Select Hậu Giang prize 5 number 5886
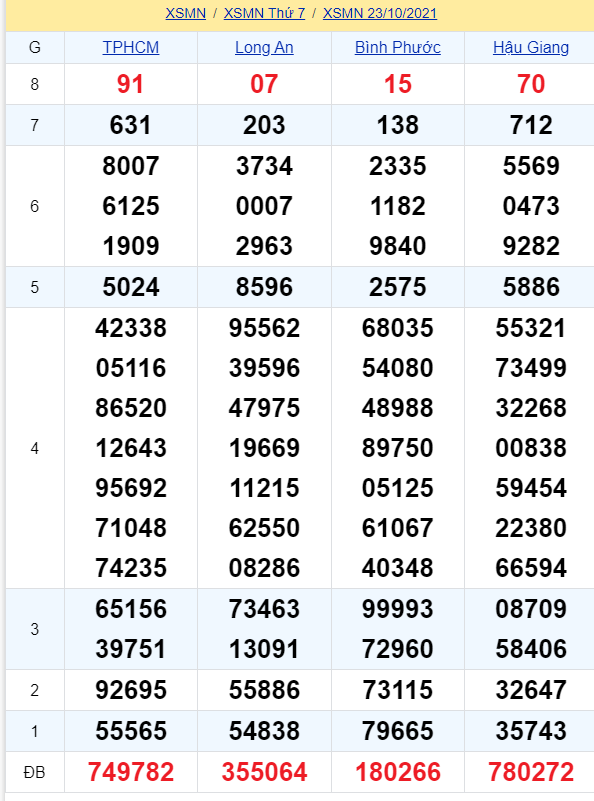 point(531,287)
